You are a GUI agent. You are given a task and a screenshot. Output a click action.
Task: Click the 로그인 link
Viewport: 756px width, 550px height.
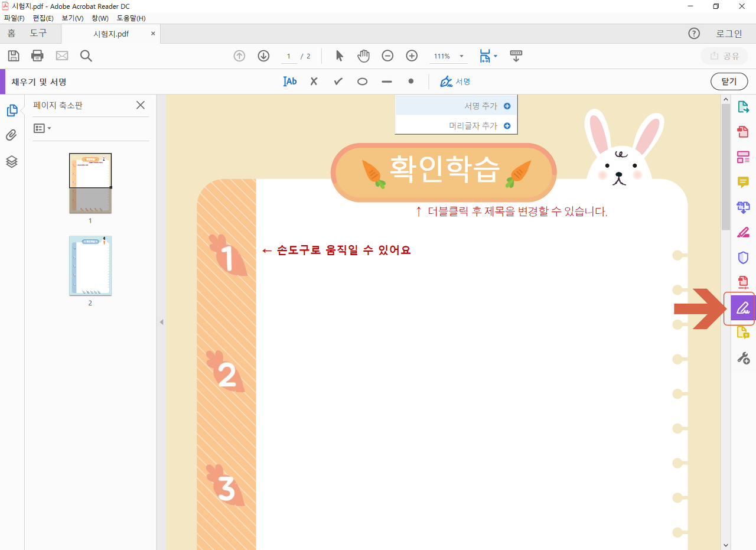729,34
